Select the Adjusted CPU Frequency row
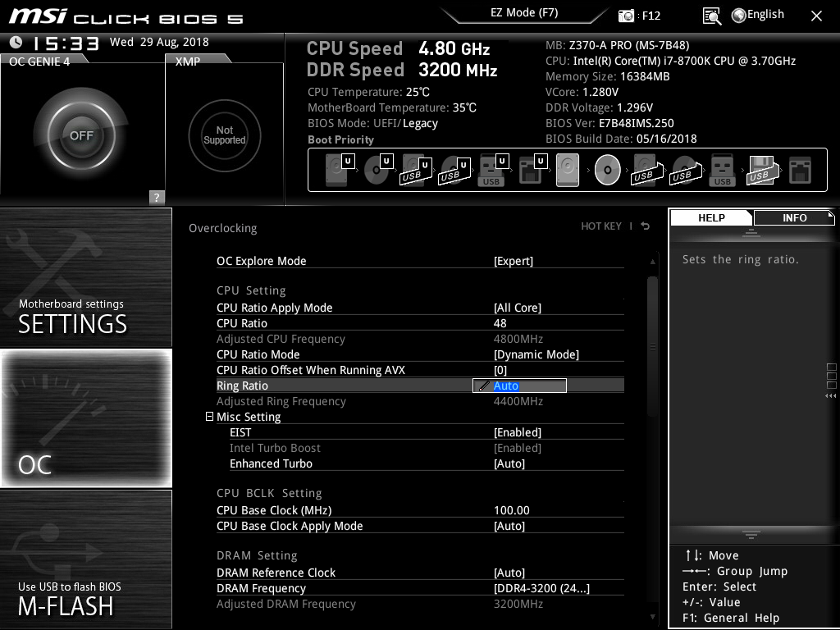 pos(420,339)
